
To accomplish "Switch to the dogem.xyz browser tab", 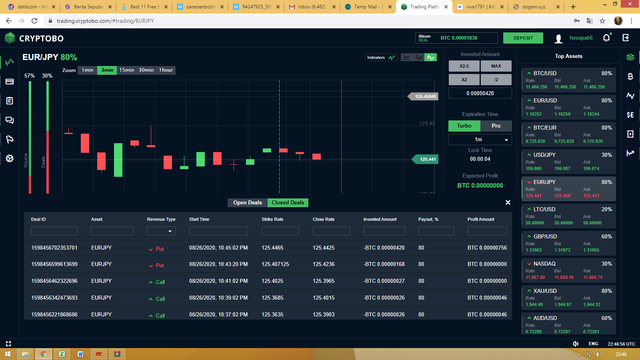I will point(536,7).
